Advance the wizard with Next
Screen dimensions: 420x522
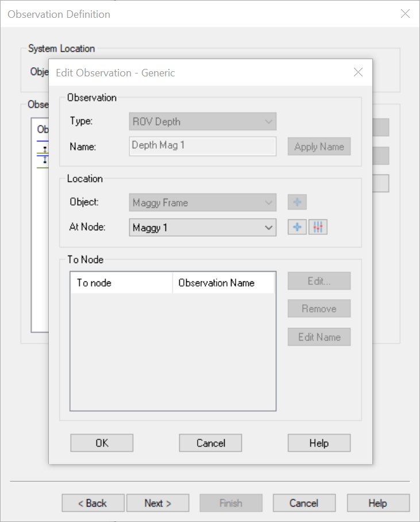157,503
